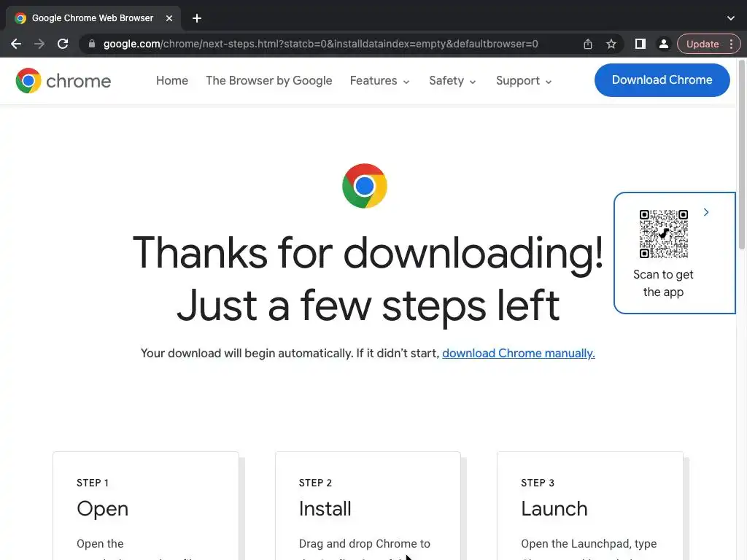Go back to the previous page
747x560 pixels.
click(x=16, y=44)
